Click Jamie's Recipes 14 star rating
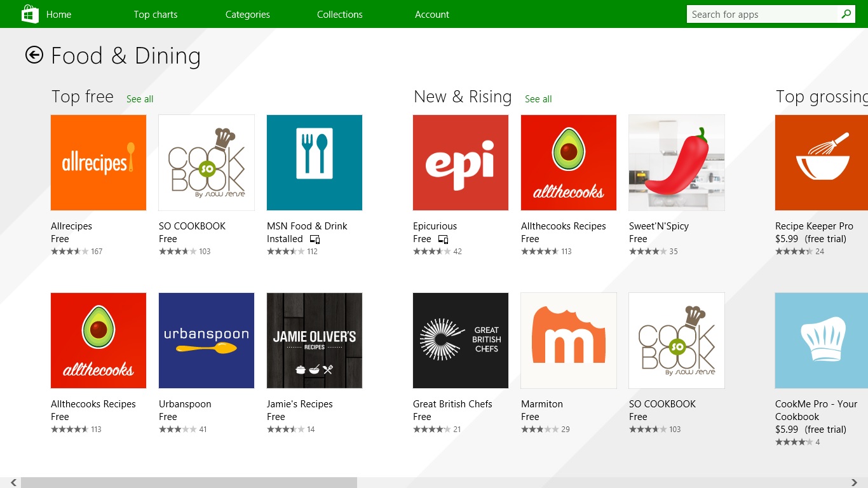This screenshot has width=868, height=488. pos(291,430)
